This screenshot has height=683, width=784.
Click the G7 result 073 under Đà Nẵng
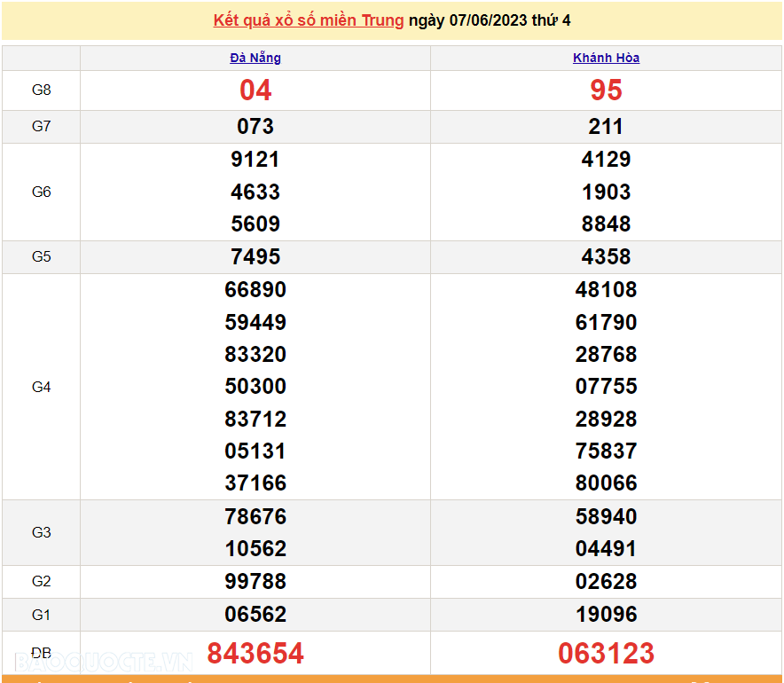pyautogui.click(x=255, y=126)
